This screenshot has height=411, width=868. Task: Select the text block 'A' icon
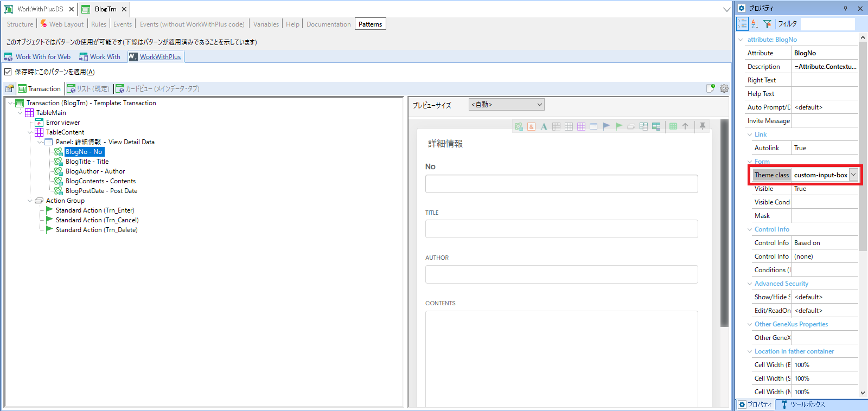tap(544, 126)
